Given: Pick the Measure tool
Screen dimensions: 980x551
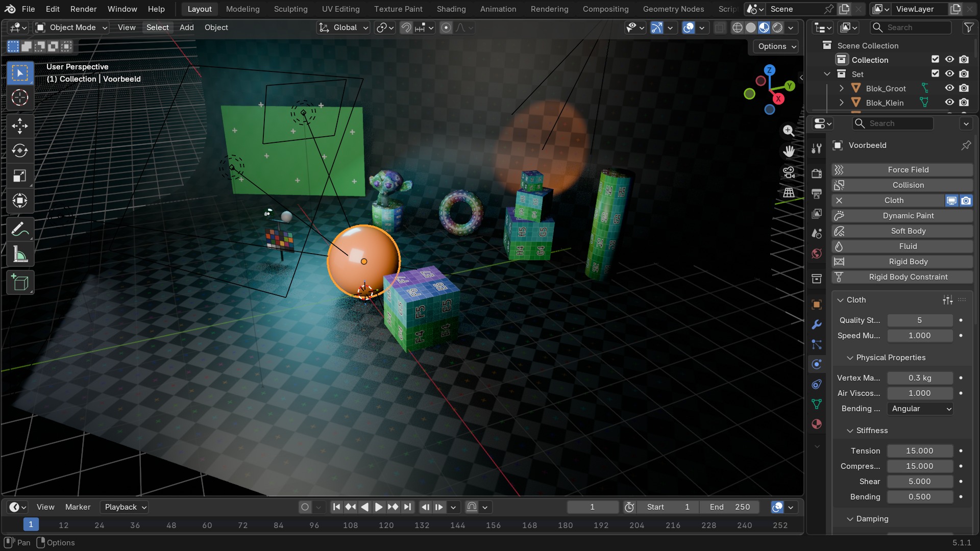Looking at the screenshot, I should click(x=20, y=254).
